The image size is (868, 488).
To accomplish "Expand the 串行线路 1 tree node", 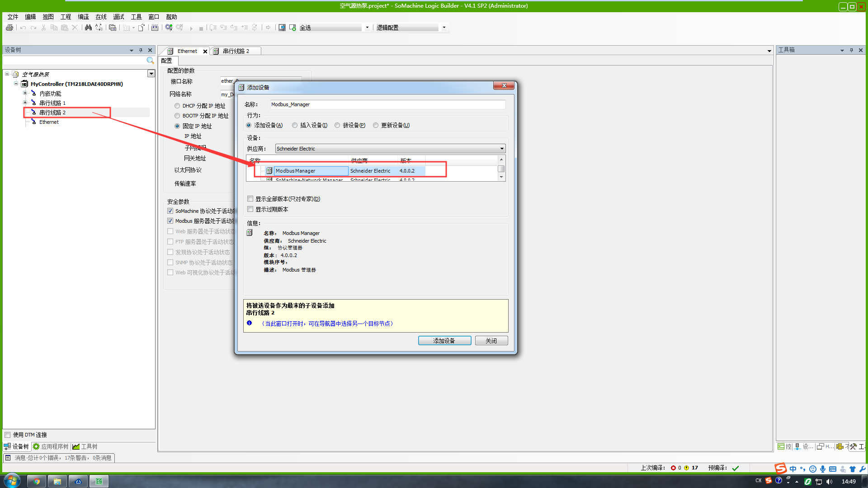I will tap(25, 103).
